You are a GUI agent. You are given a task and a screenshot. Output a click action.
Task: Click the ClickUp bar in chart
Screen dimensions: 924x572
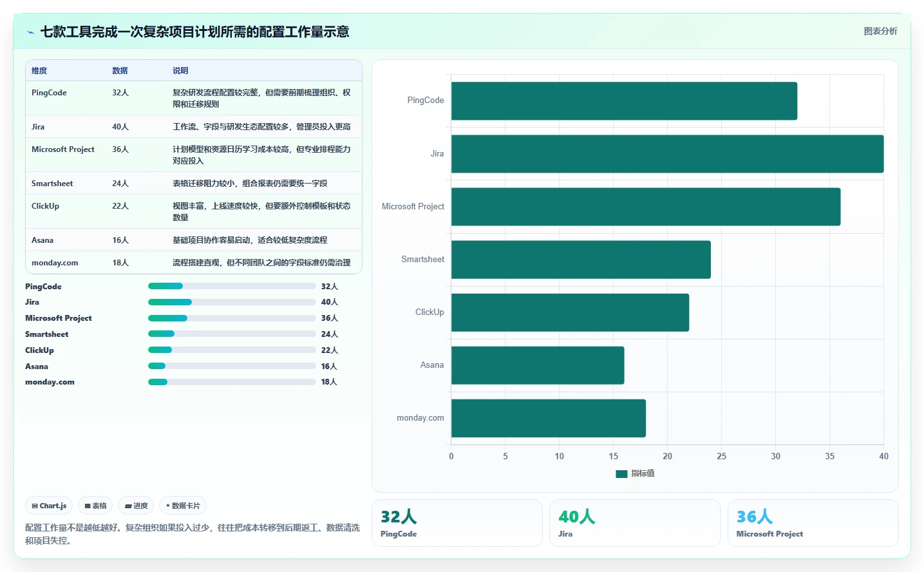(570, 312)
